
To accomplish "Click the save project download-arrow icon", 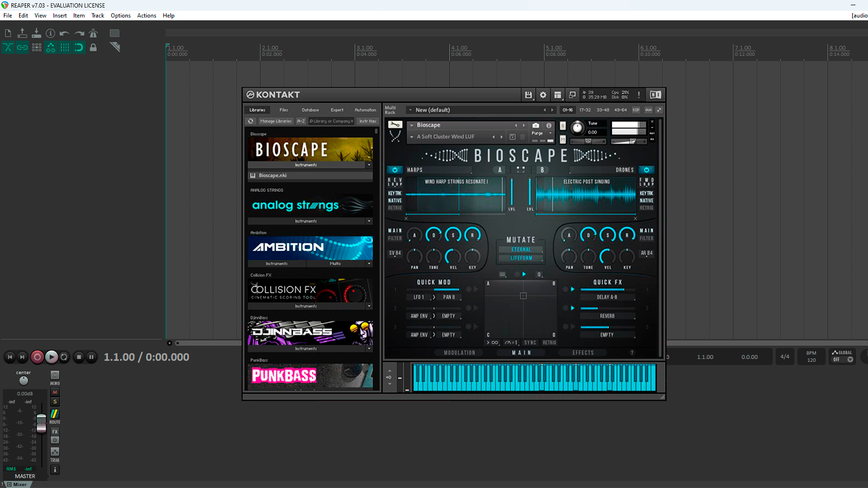I will tap(36, 33).
